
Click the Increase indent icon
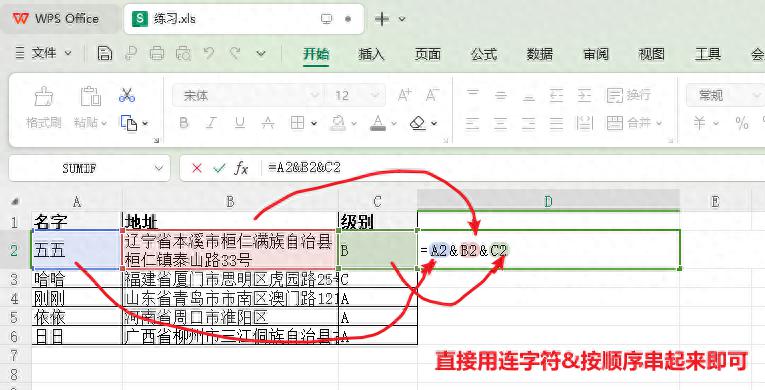click(x=584, y=95)
